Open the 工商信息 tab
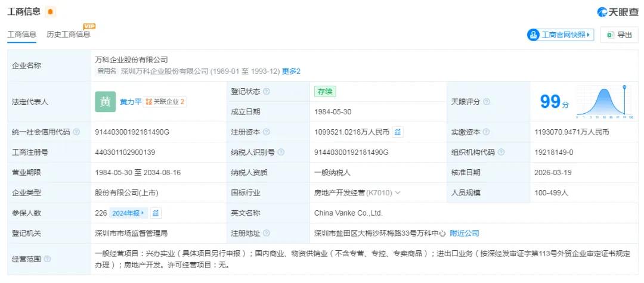This screenshot has height=283, width=644. pyautogui.click(x=22, y=35)
